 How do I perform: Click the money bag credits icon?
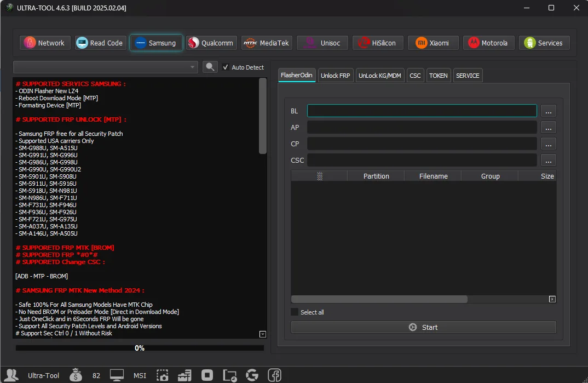coord(76,375)
